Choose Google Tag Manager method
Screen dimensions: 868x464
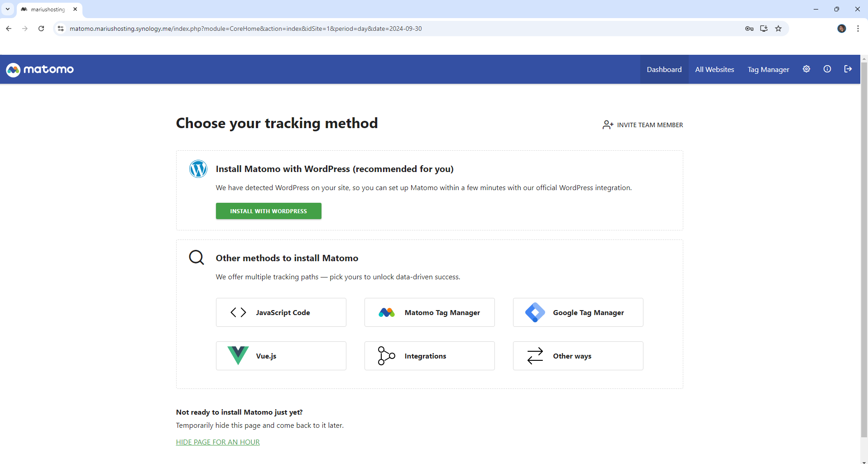pyautogui.click(x=578, y=312)
